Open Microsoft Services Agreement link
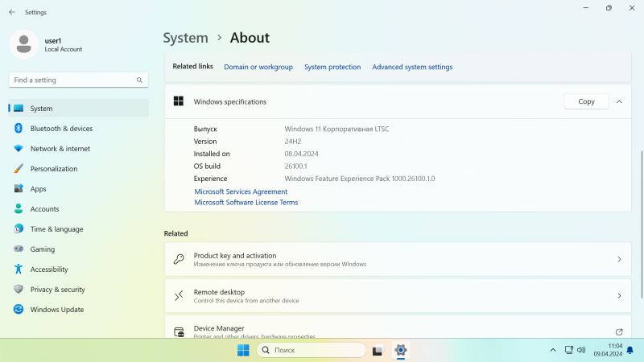Image resolution: width=644 pixels, height=362 pixels. pos(241,191)
